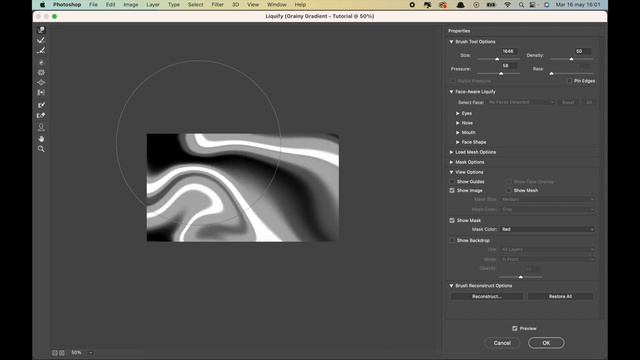This screenshot has height=360, width=640.
Task: Expand the Face Shape section
Action: pos(458,142)
